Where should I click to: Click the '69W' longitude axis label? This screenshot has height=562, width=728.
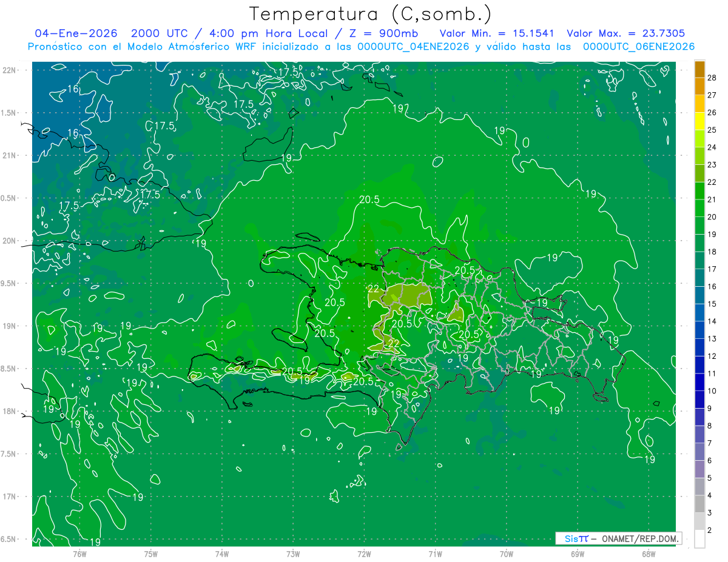click(577, 554)
